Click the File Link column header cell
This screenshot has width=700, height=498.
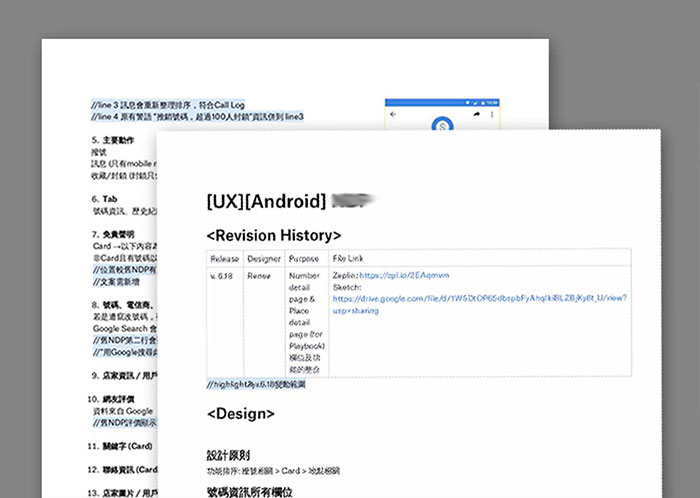click(x=351, y=258)
